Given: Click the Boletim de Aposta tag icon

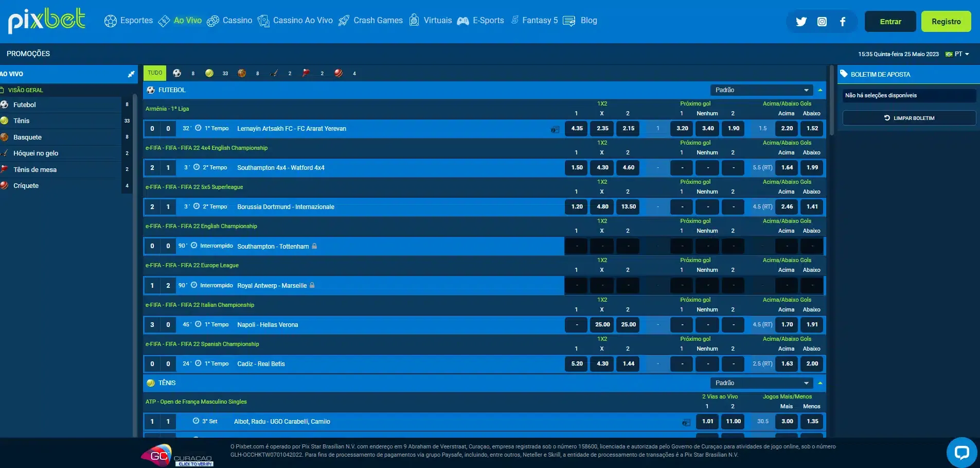Looking at the screenshot, I should tap(844, 74).
